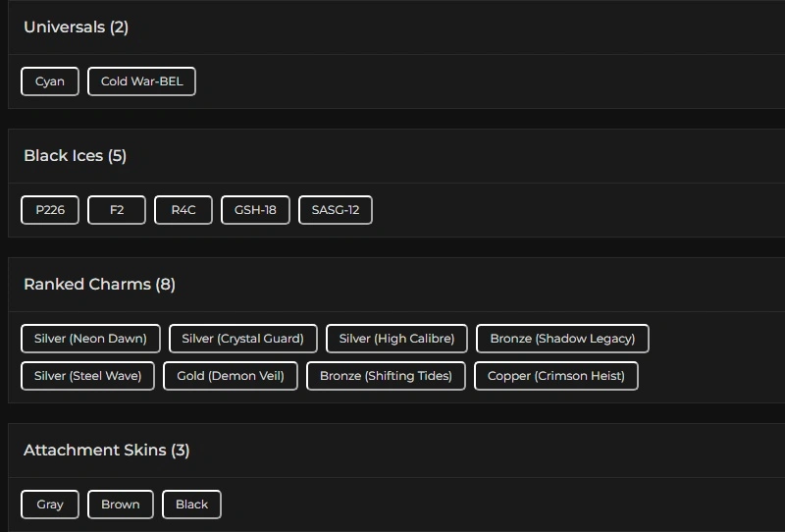Click the GSH-18 Black Ice tag
785x532 pixels.
pos(255,210)
